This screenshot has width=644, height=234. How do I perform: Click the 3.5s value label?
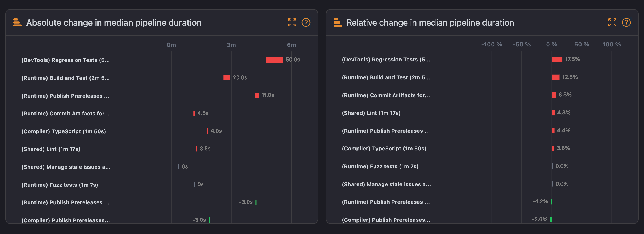(x=205, y=149)
